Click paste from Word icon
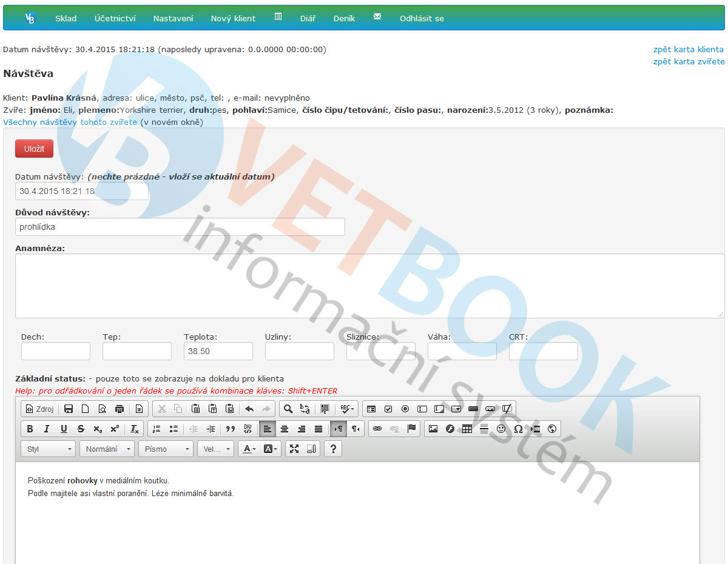728x564 pixels. (229, 409)
